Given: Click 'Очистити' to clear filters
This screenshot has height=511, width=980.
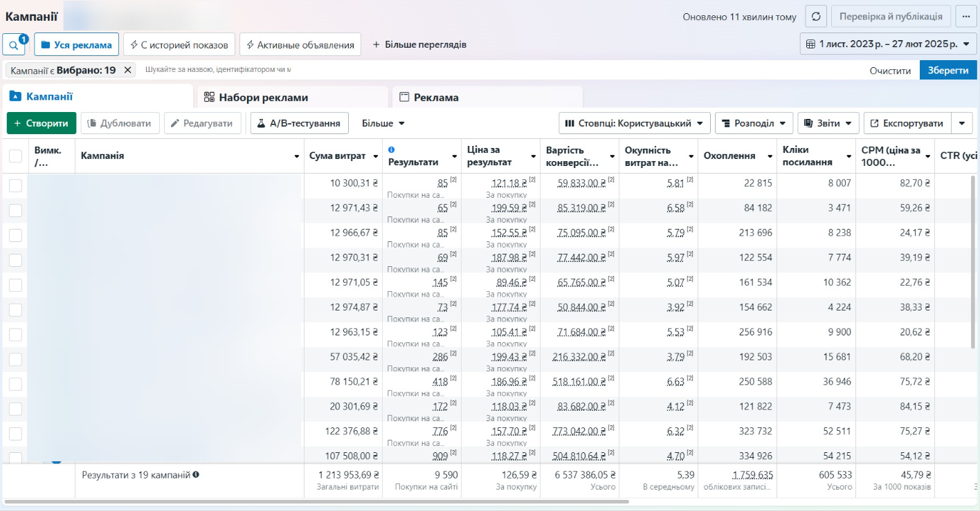Looking at the screenshot, I should (x=891, y=71).
